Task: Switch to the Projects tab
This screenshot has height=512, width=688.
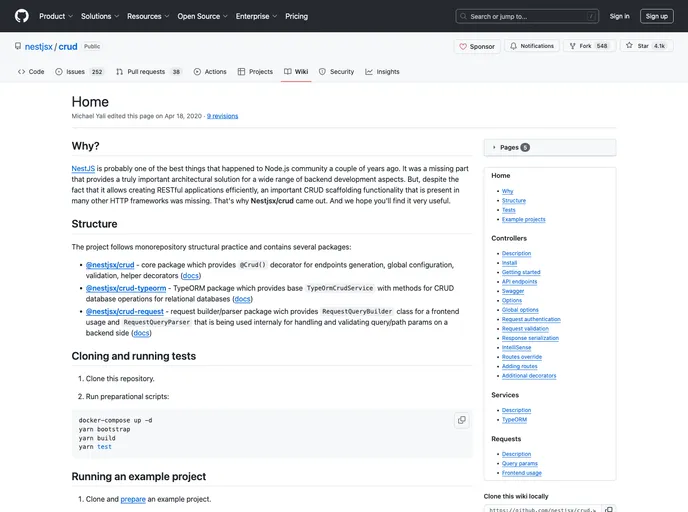Action: [x=255, y=72]
